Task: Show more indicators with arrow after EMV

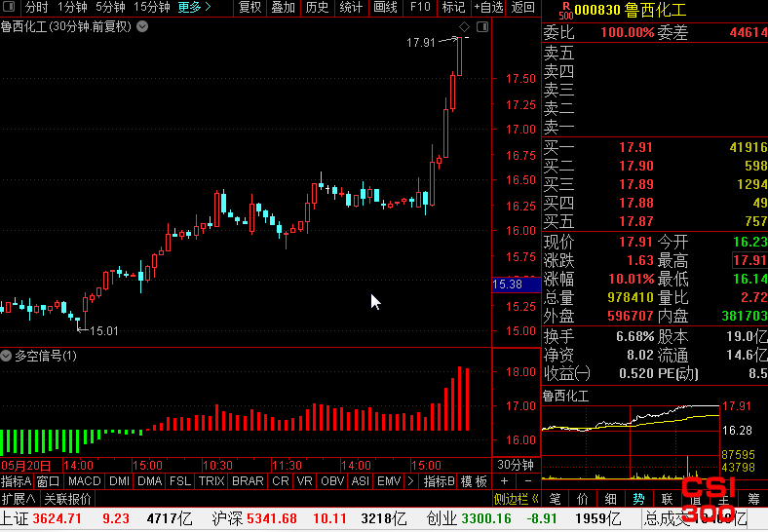Action: 410,481
